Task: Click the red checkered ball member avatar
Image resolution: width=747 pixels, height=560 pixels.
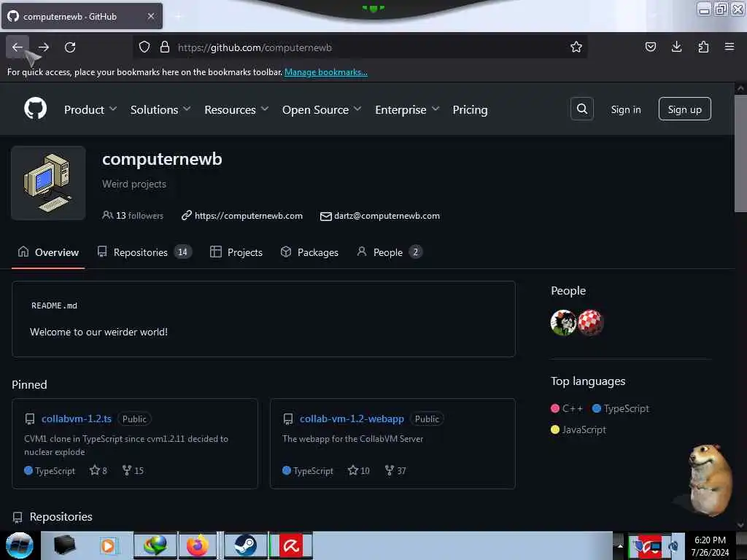Action: 590,322
